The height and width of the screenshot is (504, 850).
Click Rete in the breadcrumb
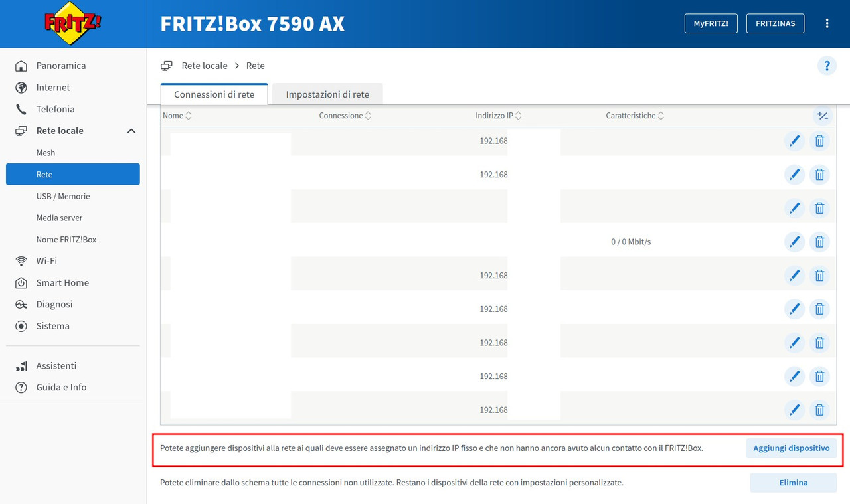pos(256,66)
